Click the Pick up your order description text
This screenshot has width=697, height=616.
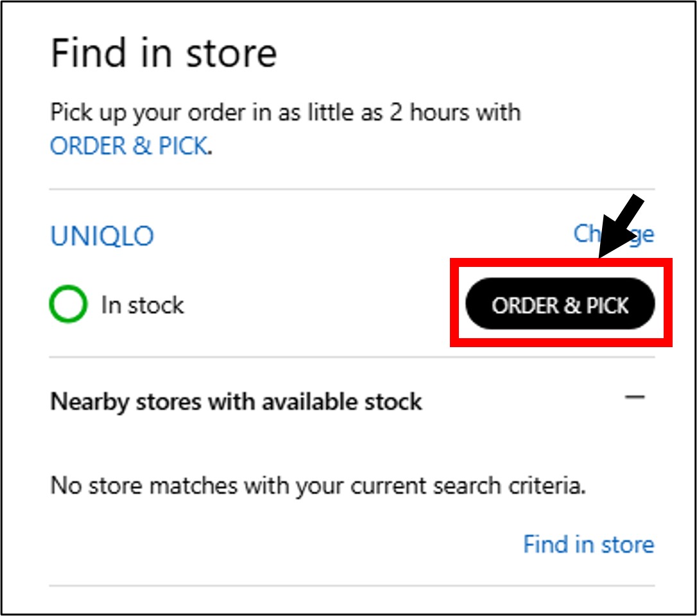[285, 113]
